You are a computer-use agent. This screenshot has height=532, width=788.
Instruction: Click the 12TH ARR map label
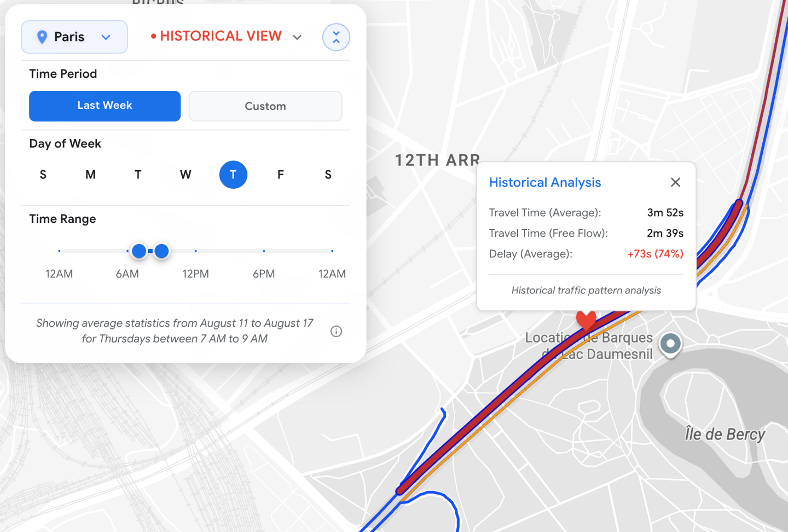pyautogui.click(x=437, y=160)
